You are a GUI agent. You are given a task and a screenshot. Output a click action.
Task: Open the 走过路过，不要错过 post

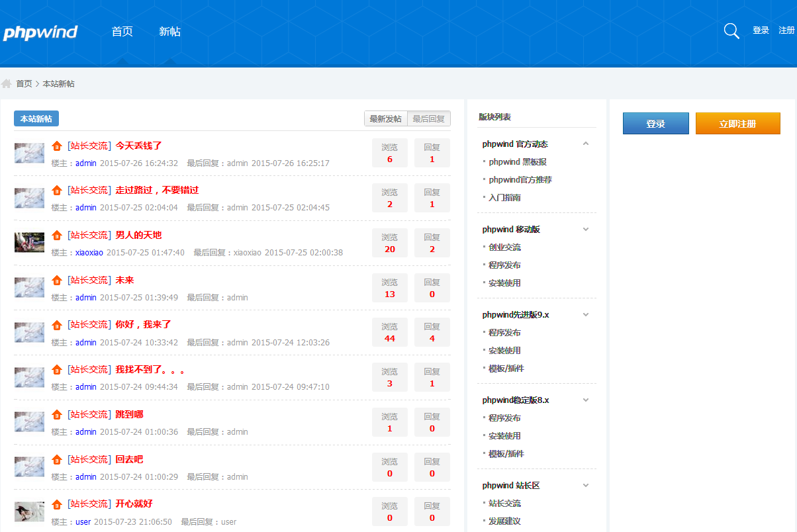coord(157,191)
